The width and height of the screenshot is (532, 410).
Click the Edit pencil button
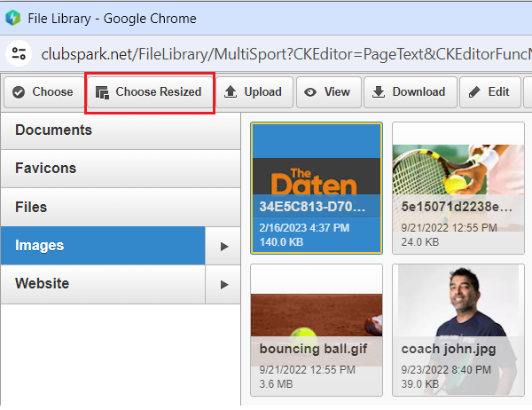pos(489,92)
